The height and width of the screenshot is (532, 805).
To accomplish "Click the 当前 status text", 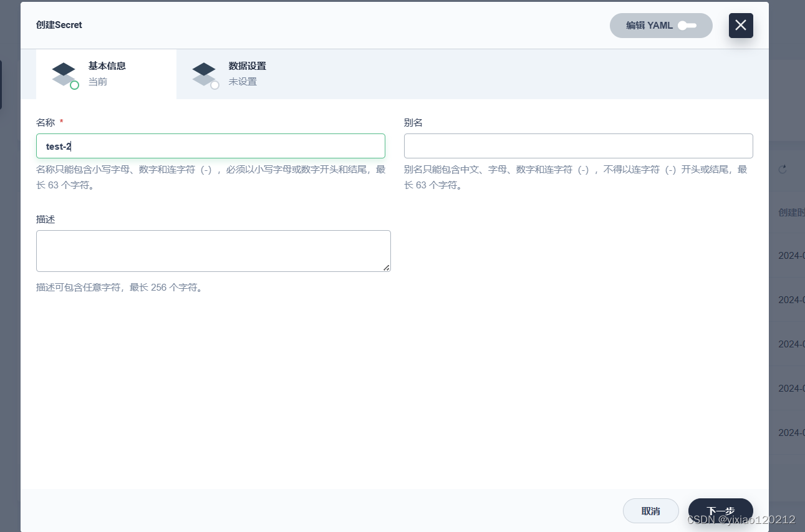I will [98, 82].
